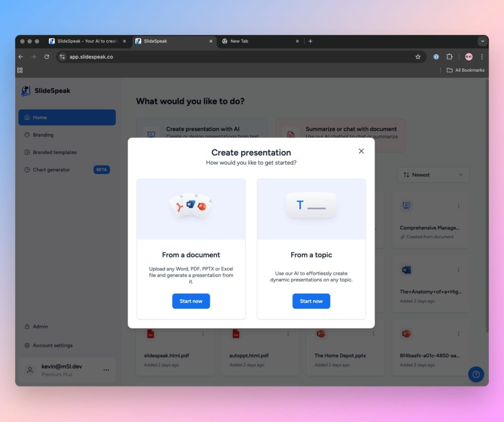Expand the tab search chevron
Image resolution: width=504 pixels, height=422 pixels.
(482, 41)
